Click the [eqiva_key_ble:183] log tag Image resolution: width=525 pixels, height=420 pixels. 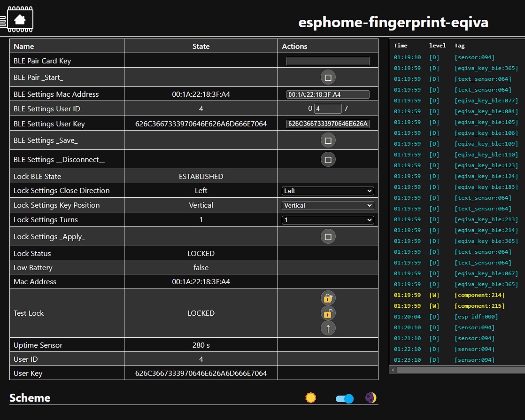(x=486, y=187)
